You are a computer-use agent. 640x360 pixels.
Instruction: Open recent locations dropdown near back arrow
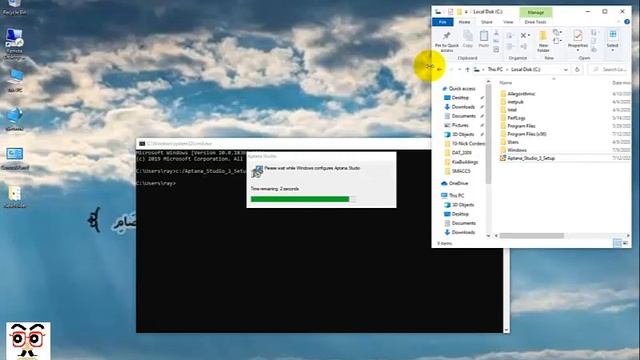pyautogui.click(x=460, y=70)
